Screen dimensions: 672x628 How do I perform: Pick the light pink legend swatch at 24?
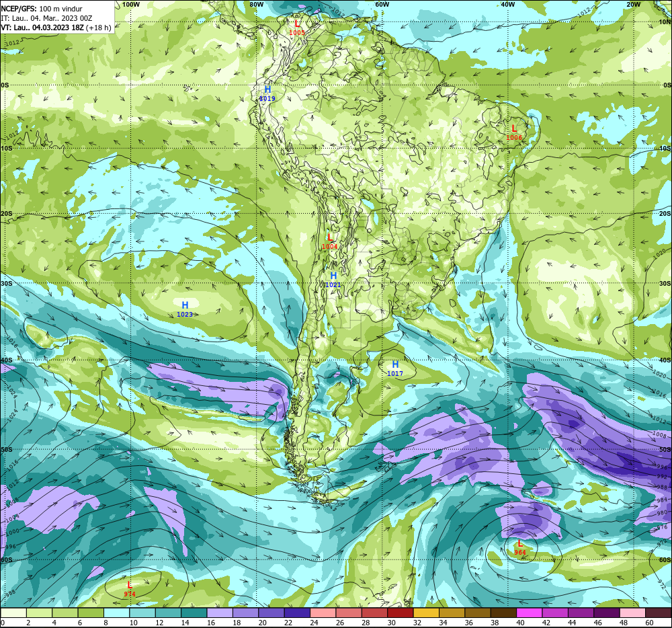pos(323,613)
